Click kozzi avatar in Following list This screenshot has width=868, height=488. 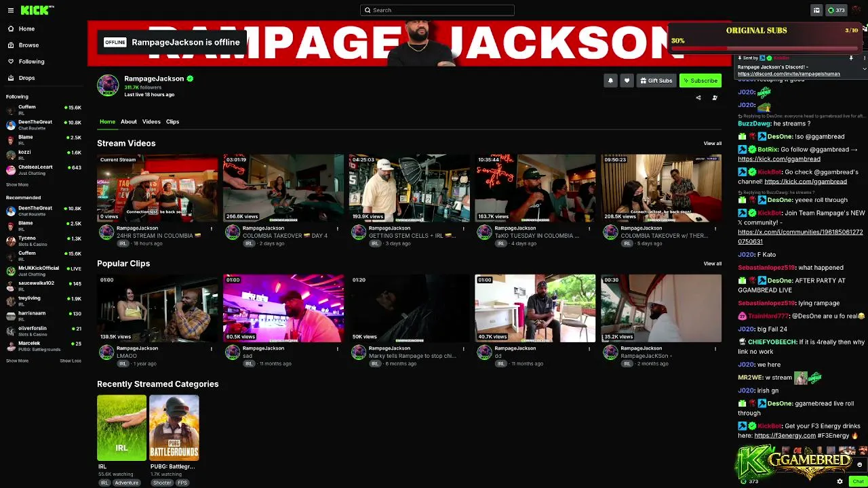click(x=11, y=155)
